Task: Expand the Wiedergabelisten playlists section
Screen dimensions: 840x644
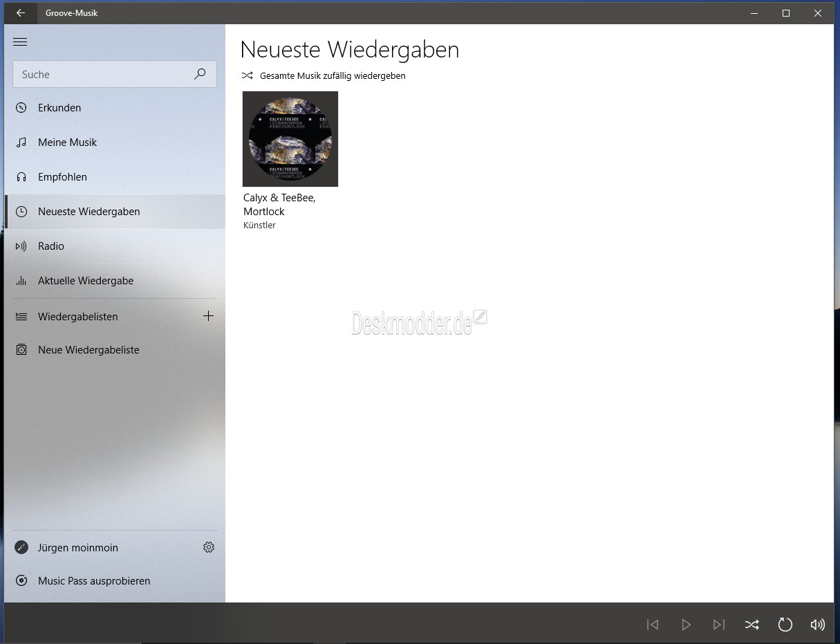Action: tap(77, 317)
